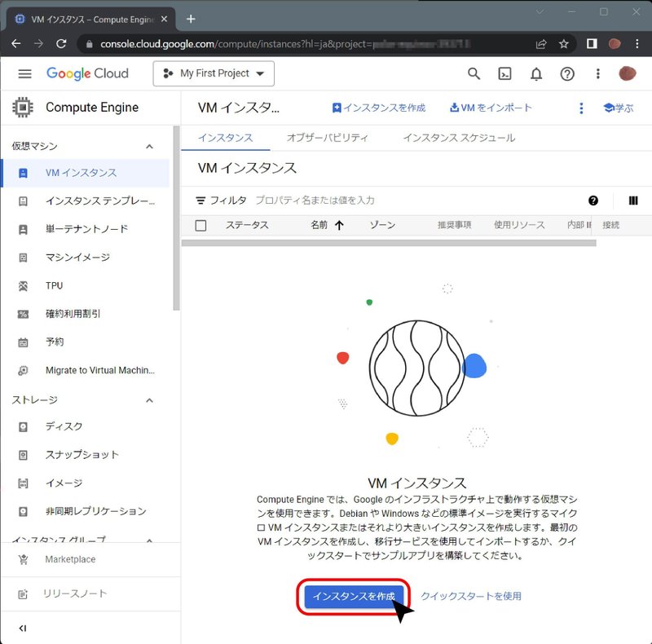Click VM をインポート button
Screen dimensions: 652x644
491,108
